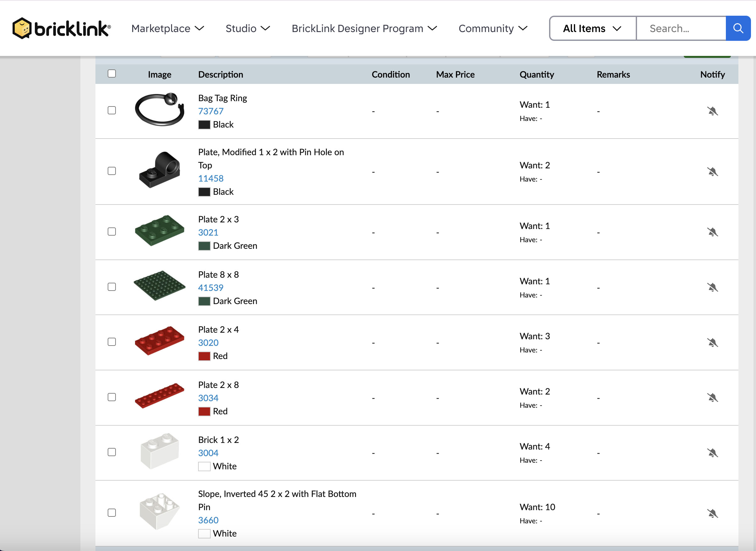Follow the 41539 part link
756x551 pixels.
[x=211, y=288]
